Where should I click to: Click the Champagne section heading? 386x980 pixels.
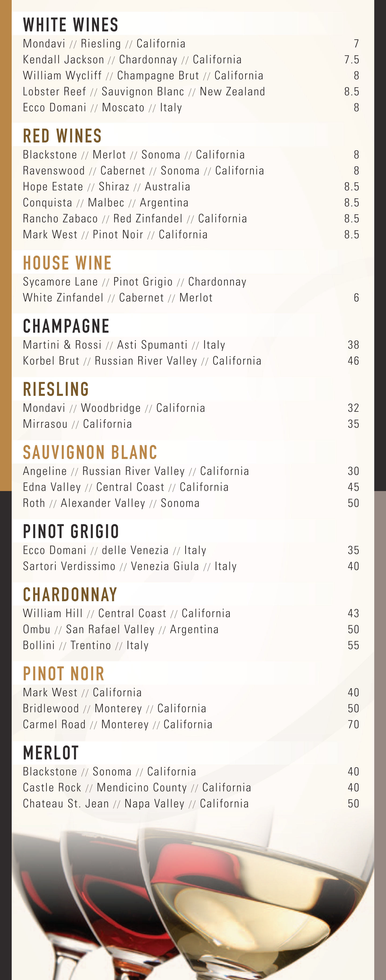click(x=66, y=326)
